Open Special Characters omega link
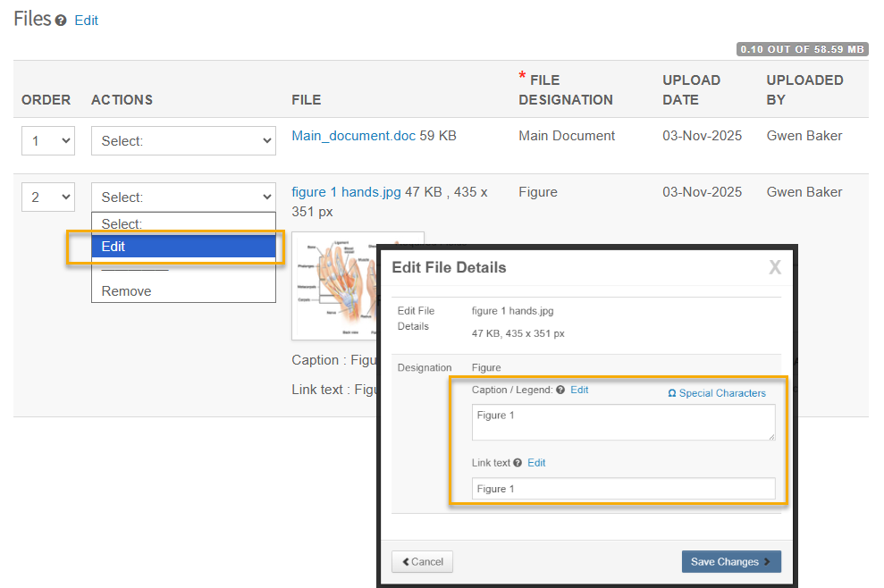 (x=717, y=393)
